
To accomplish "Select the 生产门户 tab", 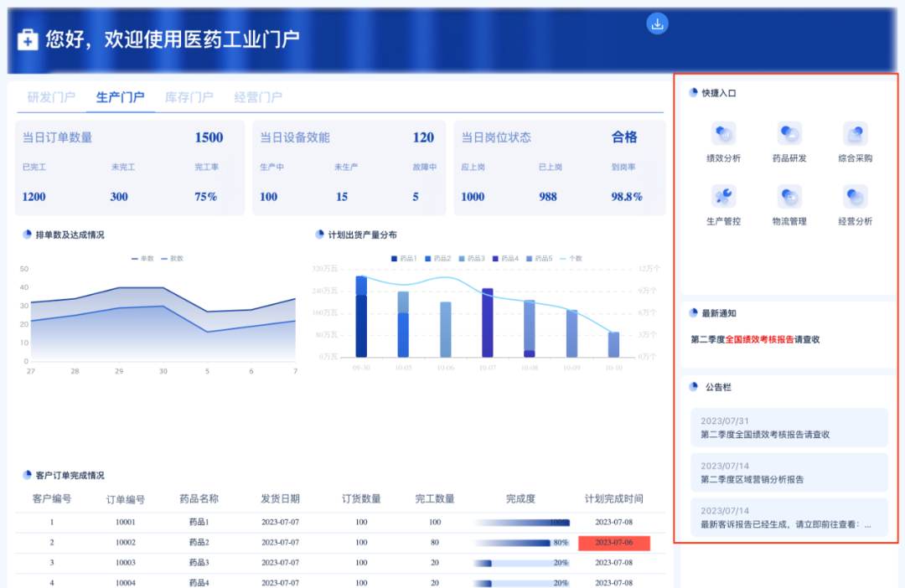I will point(120,97).
